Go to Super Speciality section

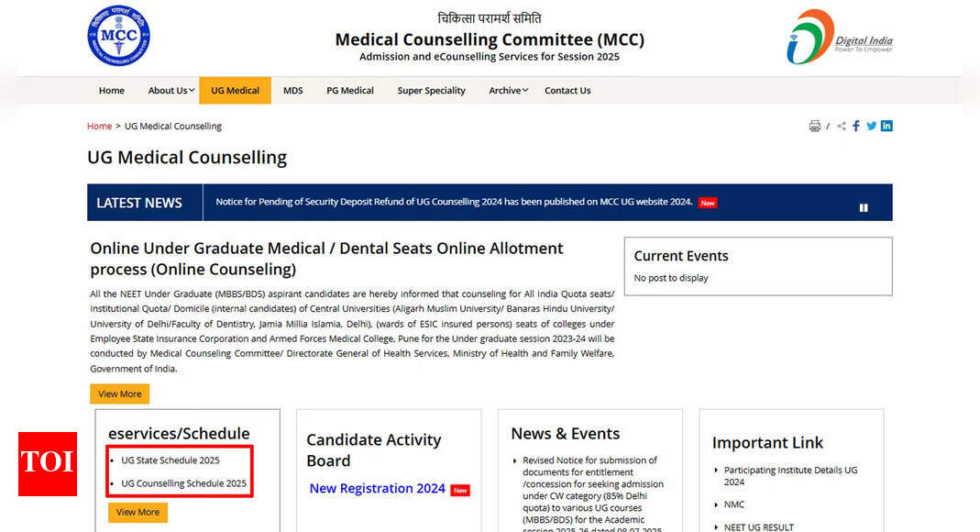[431, 91]
